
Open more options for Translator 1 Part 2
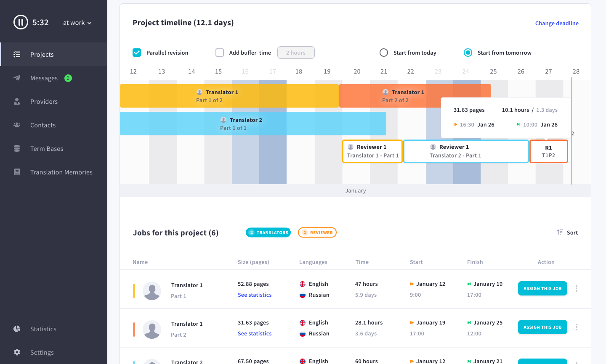pyautogui.click(x=577, y=327)
